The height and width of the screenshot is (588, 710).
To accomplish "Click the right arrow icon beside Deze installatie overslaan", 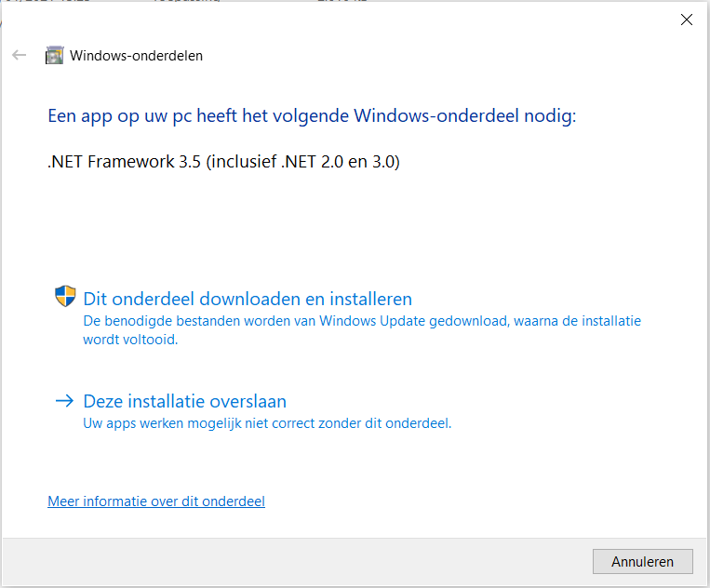I will (64, 401).
